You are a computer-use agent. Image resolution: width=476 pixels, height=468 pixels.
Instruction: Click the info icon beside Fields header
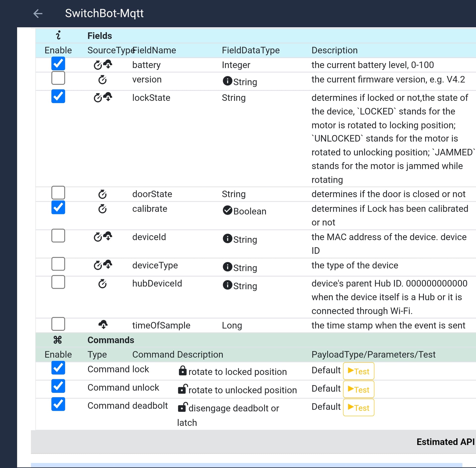point(58,35)
